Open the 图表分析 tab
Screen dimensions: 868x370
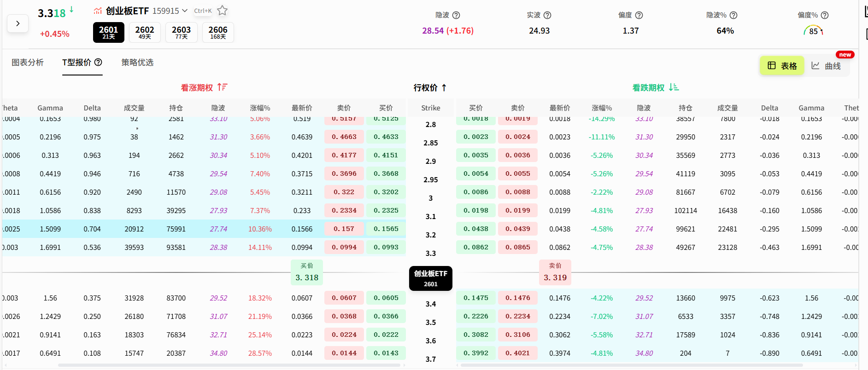click(x=28, y=62)
